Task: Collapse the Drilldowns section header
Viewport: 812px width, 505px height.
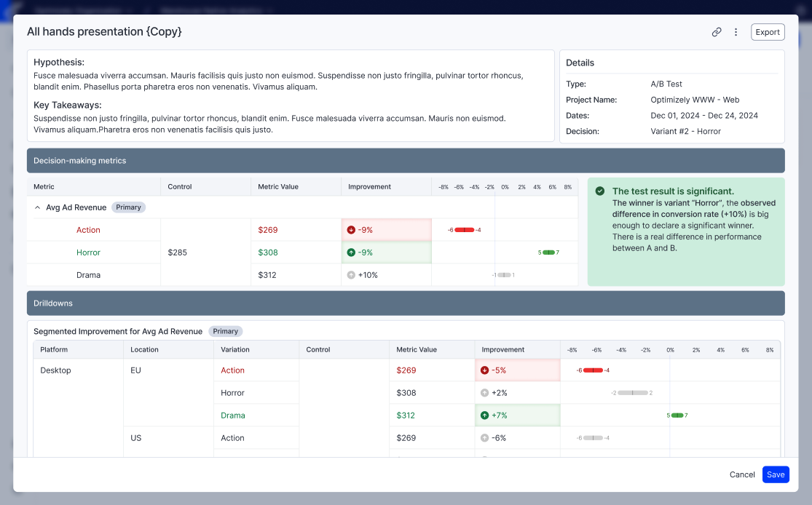Action: coord(406,303)
